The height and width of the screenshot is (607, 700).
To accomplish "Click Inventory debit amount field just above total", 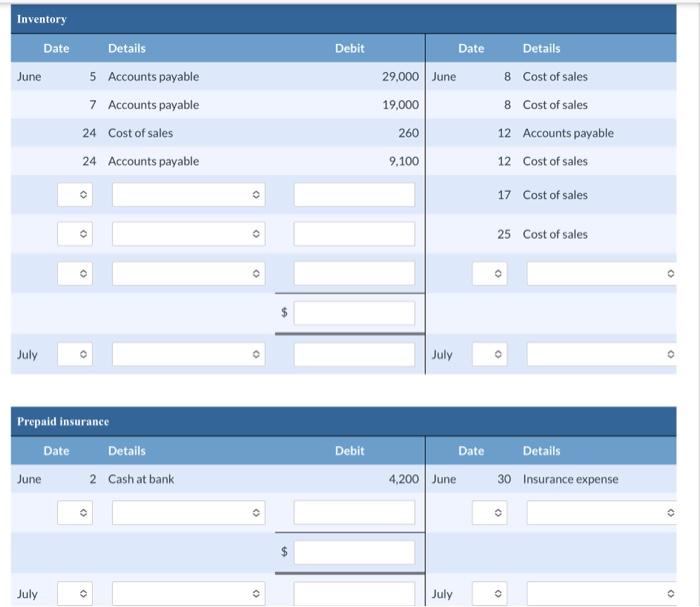I will (x=354, y=273).
